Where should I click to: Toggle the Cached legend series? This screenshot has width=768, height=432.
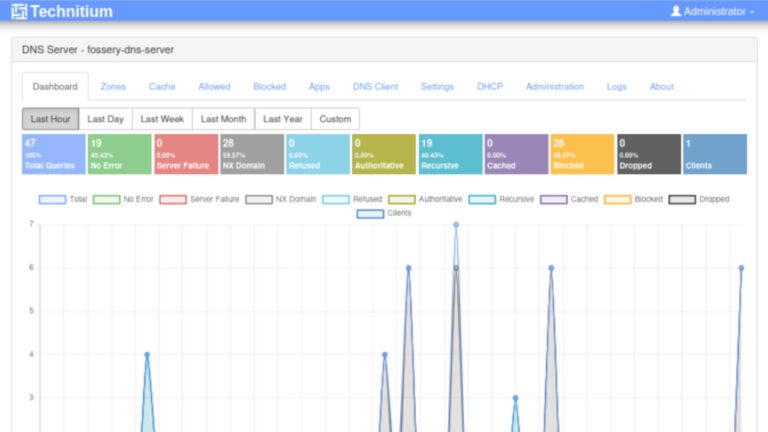pyautogui.click(x=569, y=199)
